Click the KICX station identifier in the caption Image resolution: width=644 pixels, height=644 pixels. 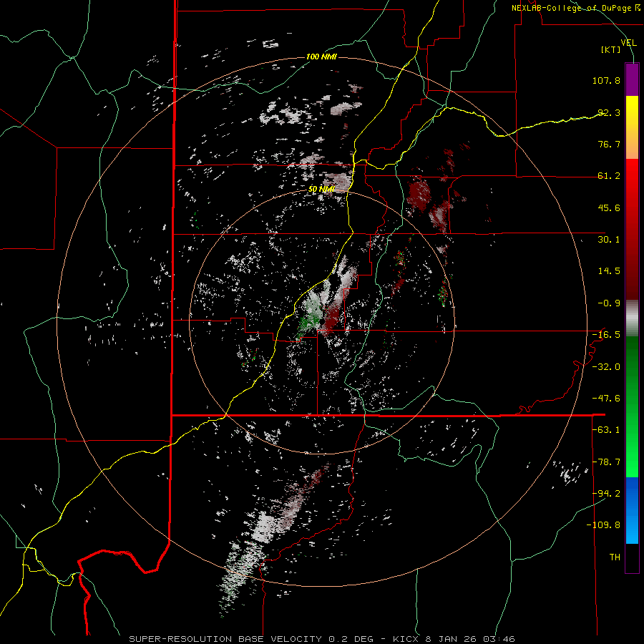point(406,639)
